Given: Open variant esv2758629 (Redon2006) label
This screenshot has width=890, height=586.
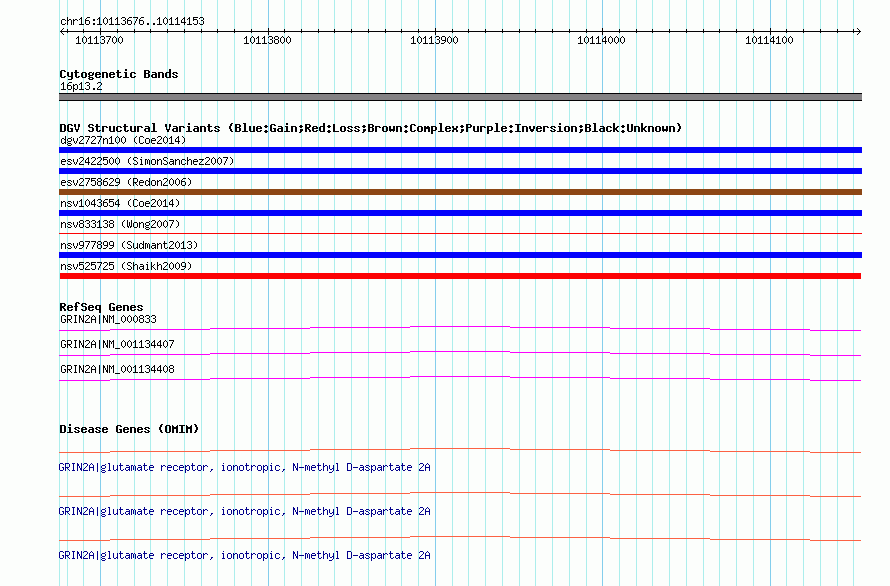Looking at the screenshot, I should [x=126, y=182].
